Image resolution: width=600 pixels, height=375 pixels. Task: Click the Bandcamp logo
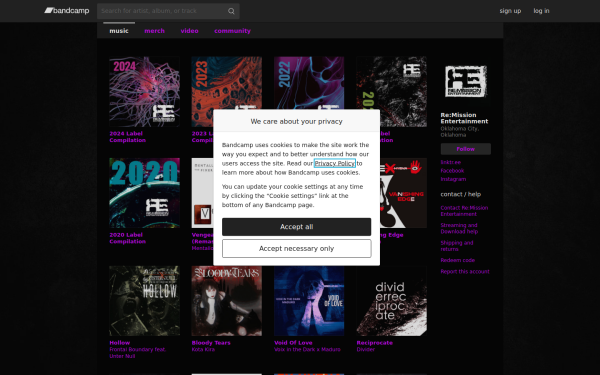(67, 11)
